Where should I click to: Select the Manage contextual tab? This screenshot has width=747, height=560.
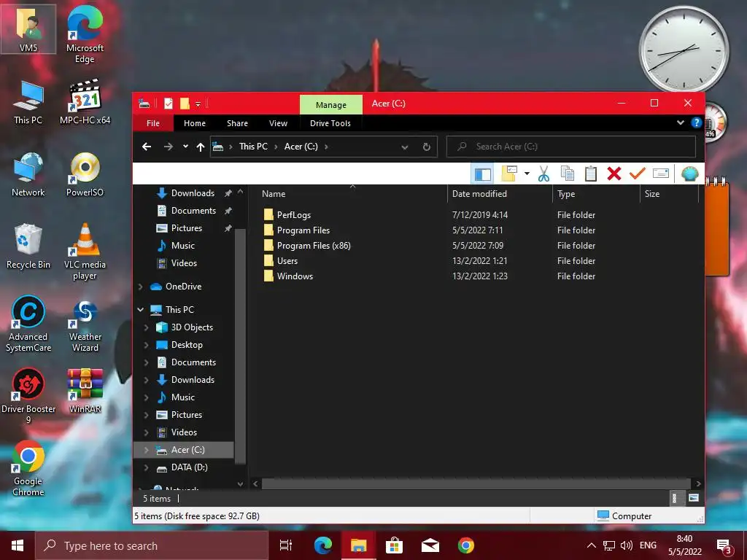[x=331, y=105]
